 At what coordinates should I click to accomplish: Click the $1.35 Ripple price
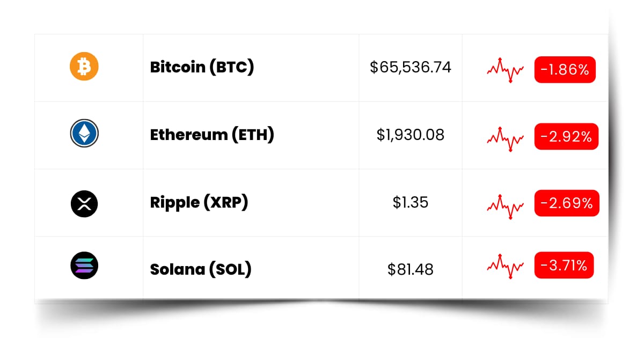[411, 202]
